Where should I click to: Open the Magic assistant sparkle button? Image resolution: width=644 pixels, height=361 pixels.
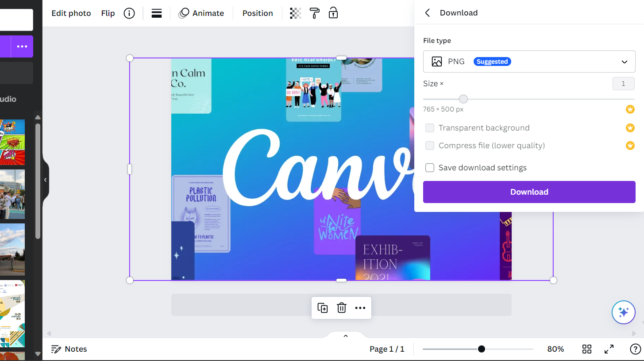pyautogui.click(x=623, y=312)
